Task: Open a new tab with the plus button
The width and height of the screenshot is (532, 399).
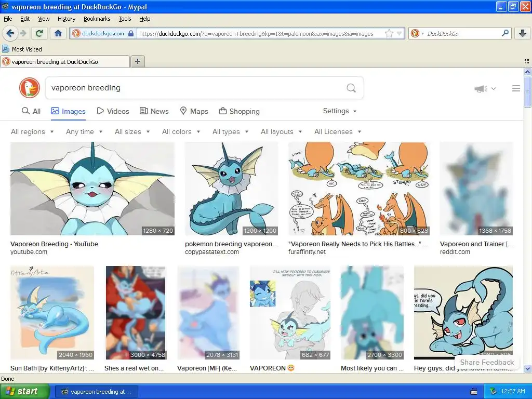Action: pos(137,61)
